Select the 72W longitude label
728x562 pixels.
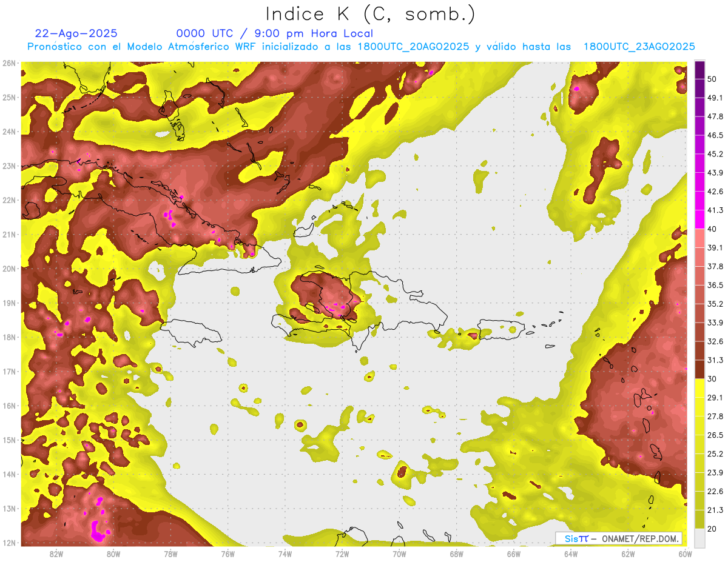[342, 554]
